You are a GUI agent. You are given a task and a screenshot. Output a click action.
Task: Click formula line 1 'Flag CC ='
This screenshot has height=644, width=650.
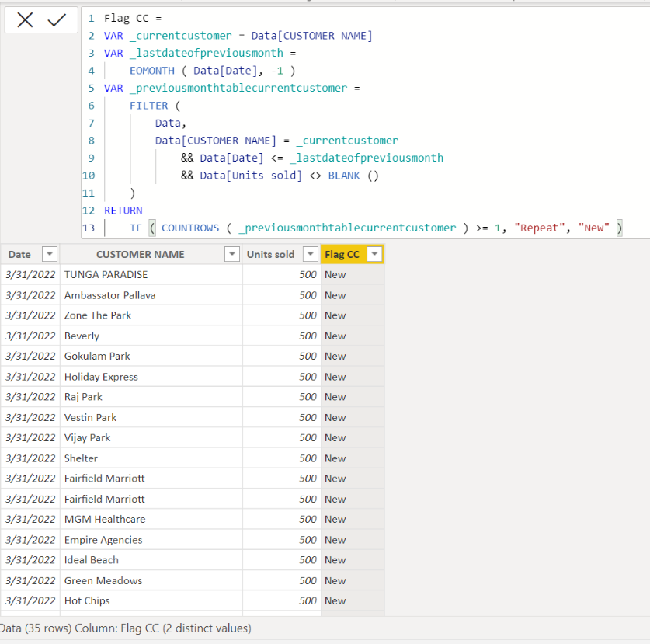(133, 18)
